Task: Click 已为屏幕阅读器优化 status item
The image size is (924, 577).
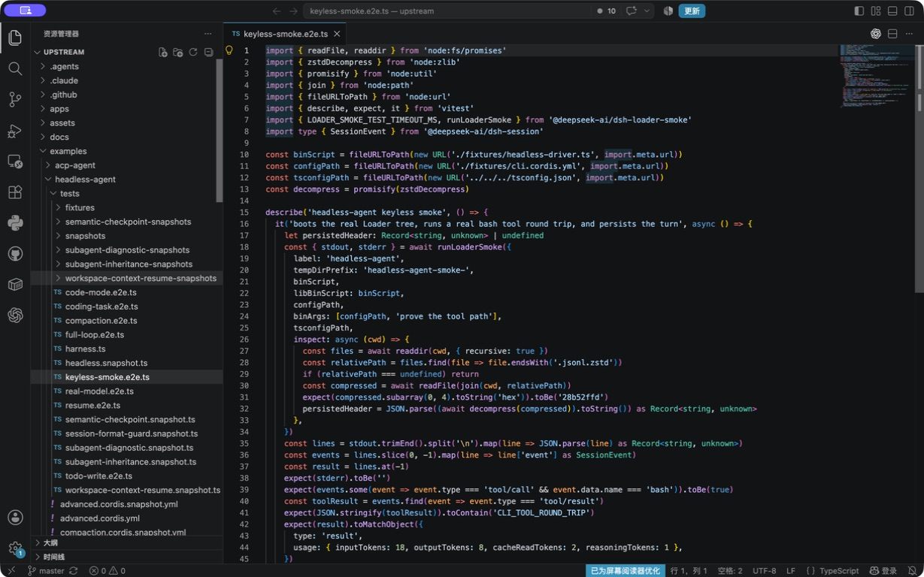Action: click(625, 571)
